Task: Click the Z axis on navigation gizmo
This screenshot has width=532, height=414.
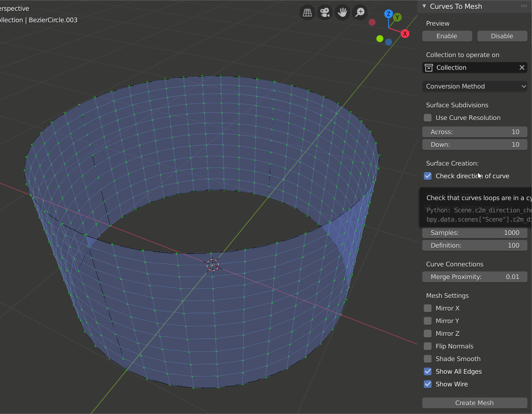Action: point(389,13)
